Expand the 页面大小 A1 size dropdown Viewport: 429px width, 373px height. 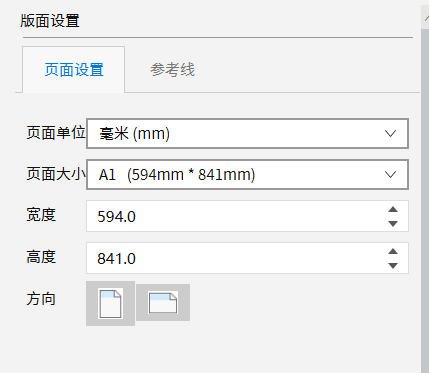click(247, 175)
